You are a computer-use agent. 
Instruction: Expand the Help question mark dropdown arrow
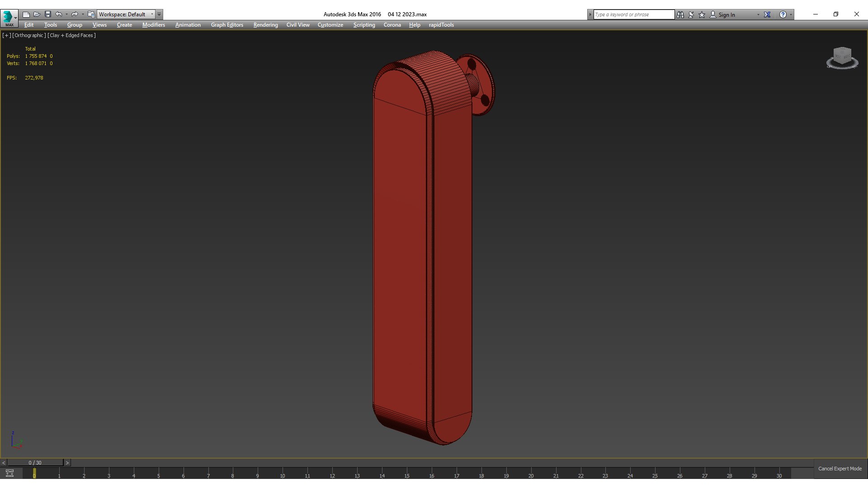pos(791,14)
